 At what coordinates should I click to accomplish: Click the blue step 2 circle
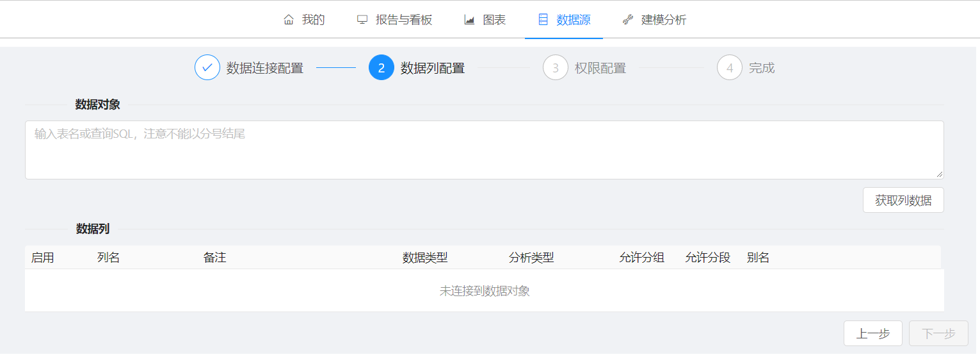(x=382, y=67)
